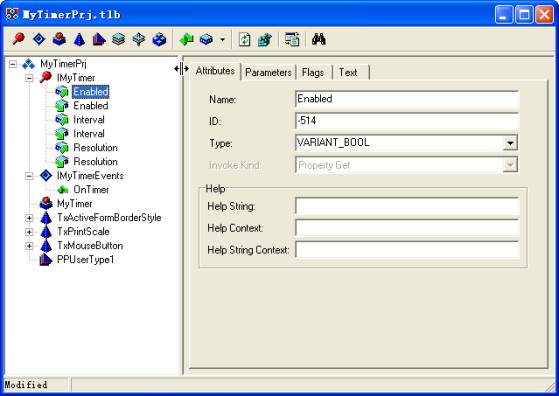
Task: Select the highlighted Enabled property in tree
Action: coord(91,92)
